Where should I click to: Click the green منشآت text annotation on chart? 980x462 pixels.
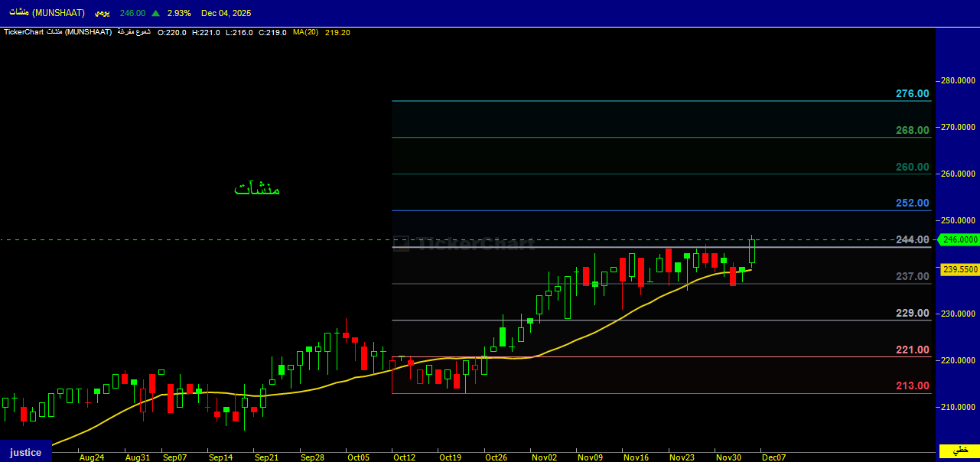(x=257, y=188)
